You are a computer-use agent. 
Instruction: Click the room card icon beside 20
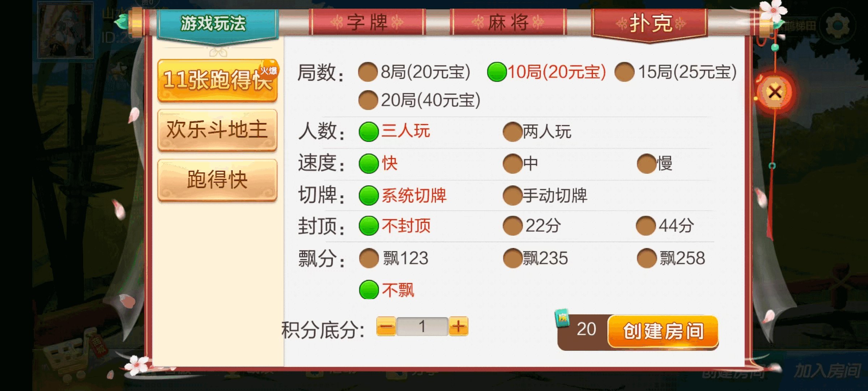[562, 318]
